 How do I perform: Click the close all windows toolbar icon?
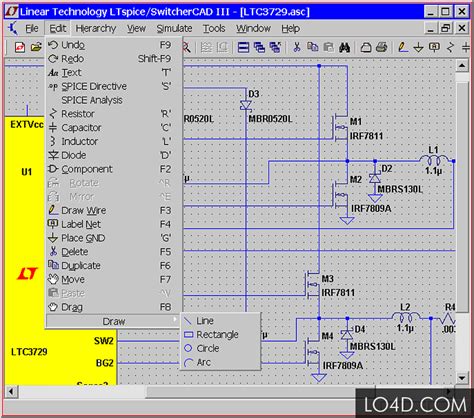coord(275,48)
